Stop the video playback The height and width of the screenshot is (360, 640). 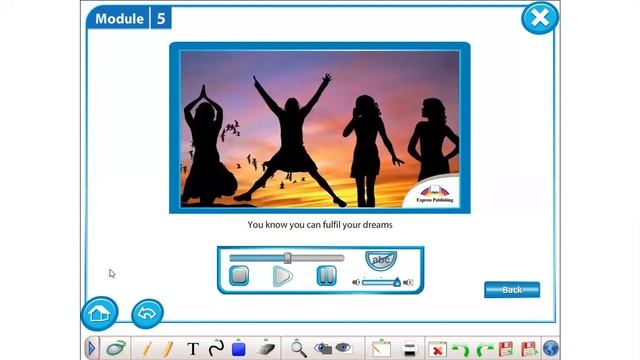coord(239,276)
